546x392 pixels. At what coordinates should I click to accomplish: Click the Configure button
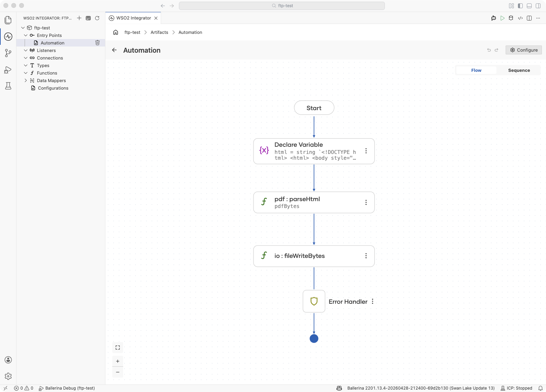(x=524, y=50)
